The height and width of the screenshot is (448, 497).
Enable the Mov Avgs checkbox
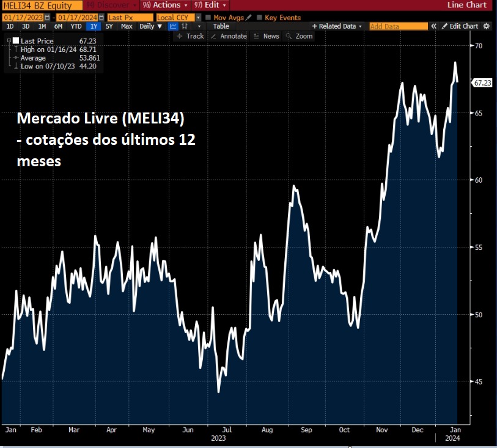208,18
